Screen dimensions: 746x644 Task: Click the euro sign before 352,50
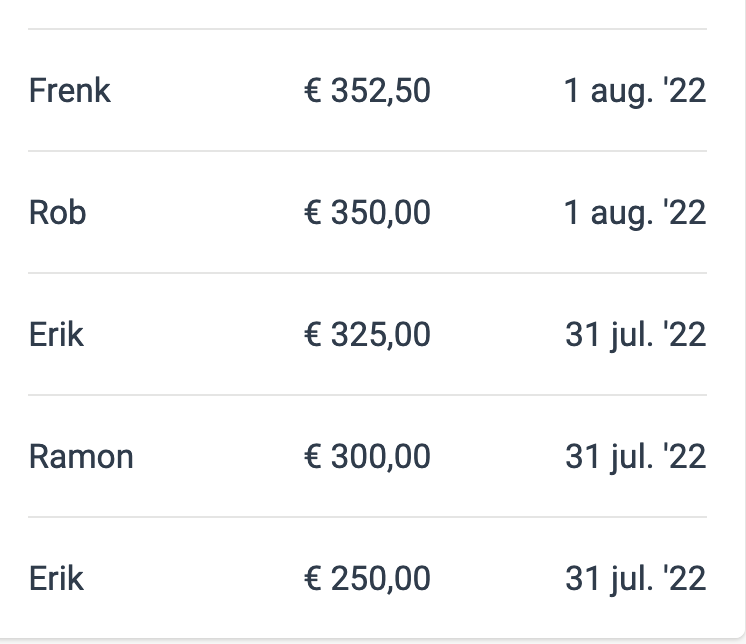pos(312,91)
